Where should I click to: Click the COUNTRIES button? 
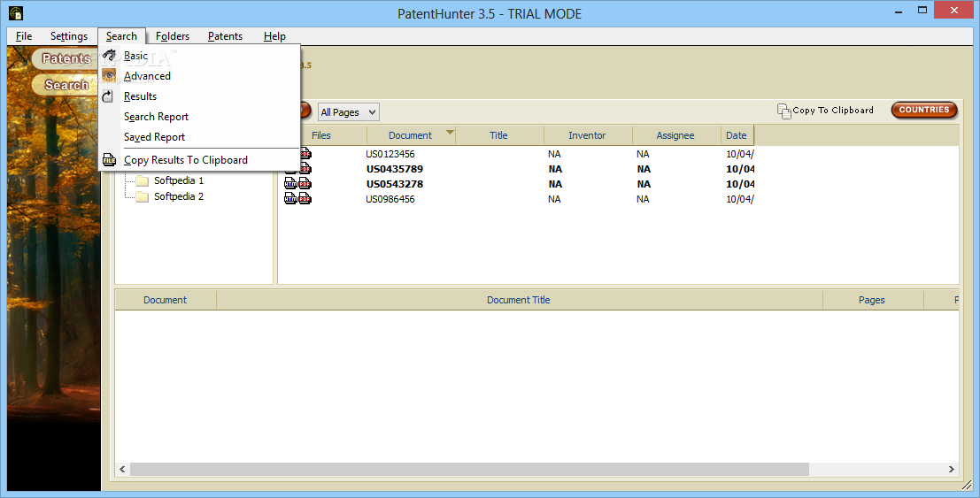pyautogui.click(x=924, y=110)
